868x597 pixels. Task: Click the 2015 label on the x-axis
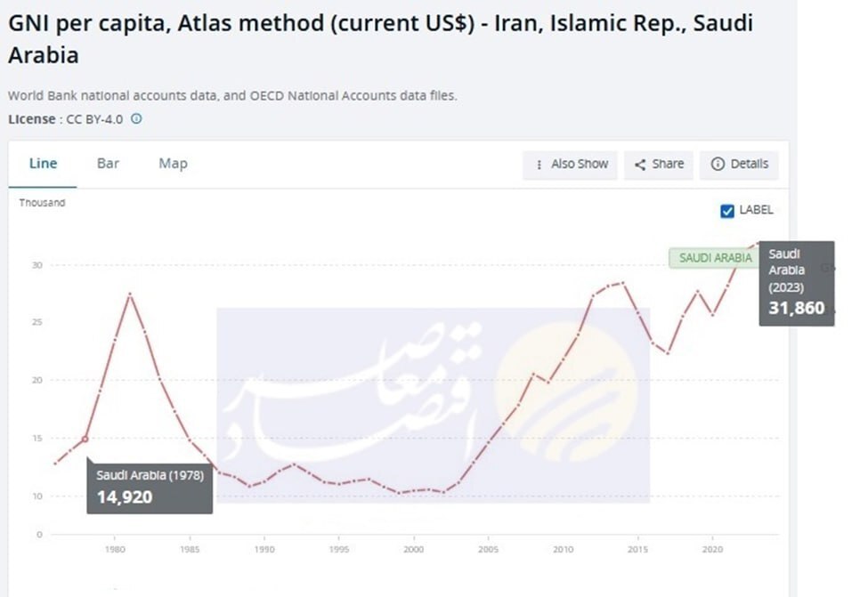637,551
